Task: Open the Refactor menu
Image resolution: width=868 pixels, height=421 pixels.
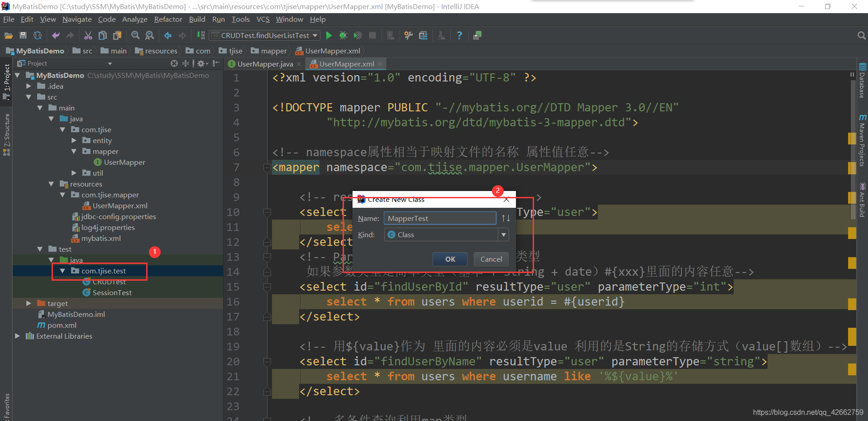Action: [x=168, y=19]
